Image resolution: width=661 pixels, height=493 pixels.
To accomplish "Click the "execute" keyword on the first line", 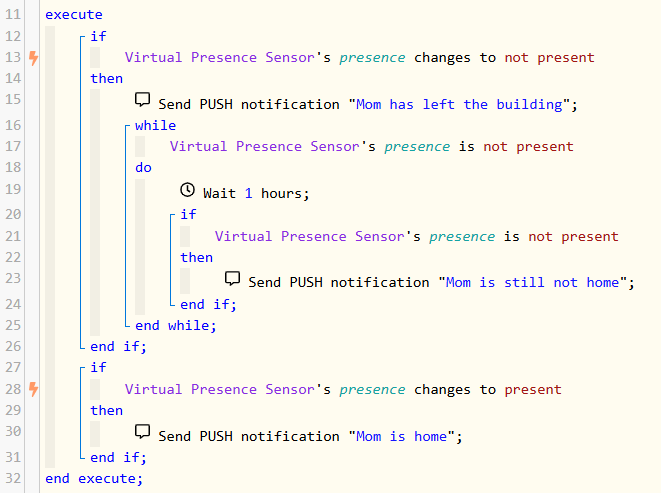I will tap(74, 15).
